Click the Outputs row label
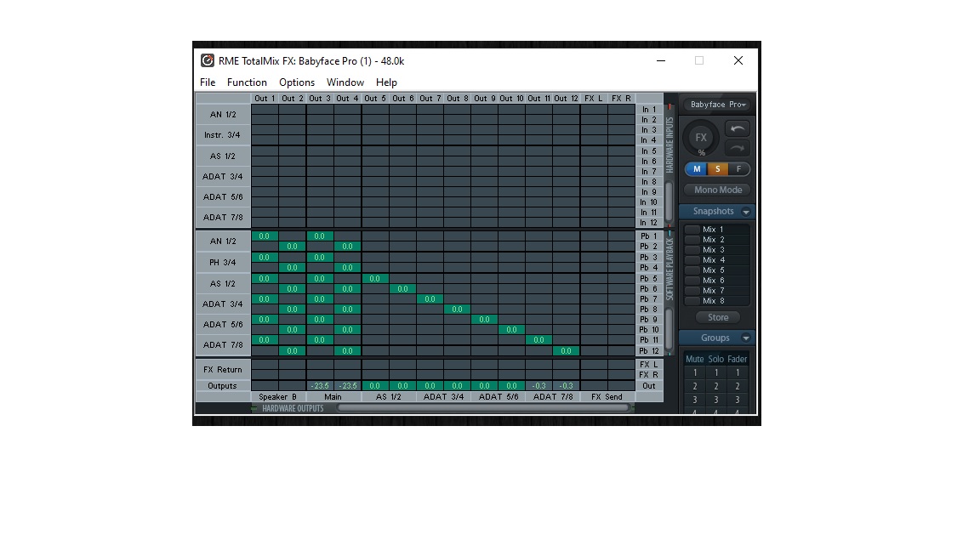This screenshot has width=980, height=551. click(223, 386)
